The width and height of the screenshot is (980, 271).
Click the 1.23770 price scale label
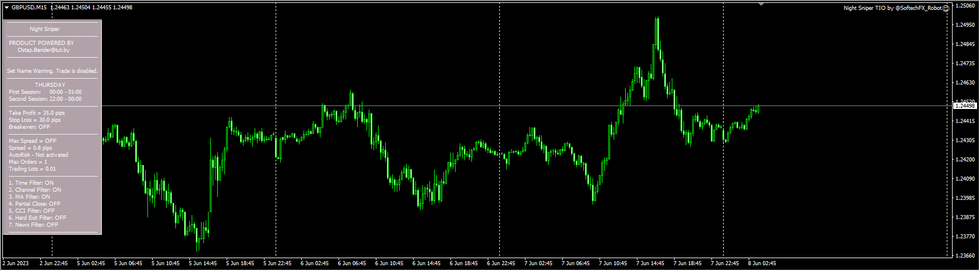point(965,237)
